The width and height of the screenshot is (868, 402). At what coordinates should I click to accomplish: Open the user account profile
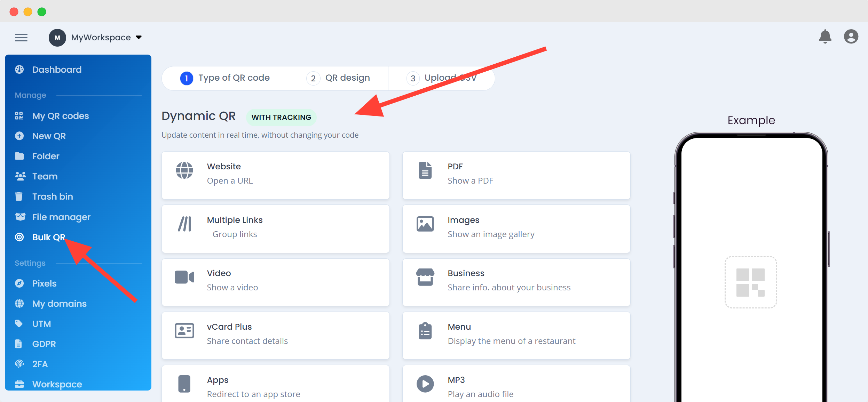point(851,37)
